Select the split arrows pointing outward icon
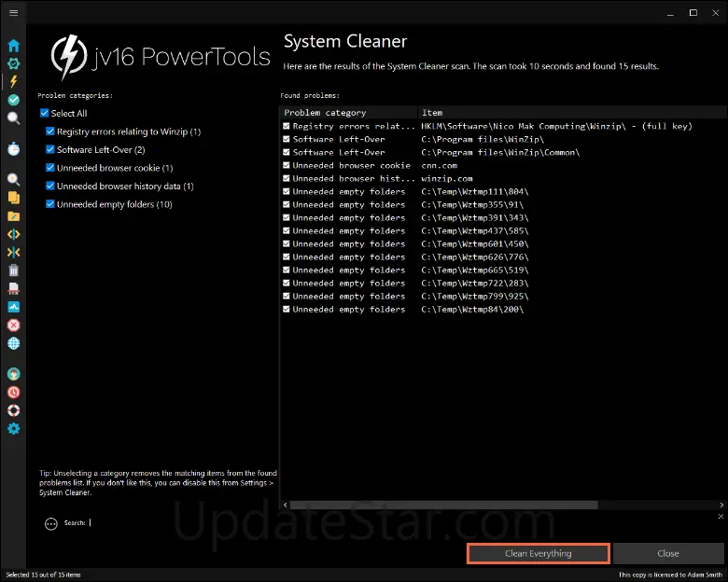The image size is (728, 582). [x=13, y=234]
